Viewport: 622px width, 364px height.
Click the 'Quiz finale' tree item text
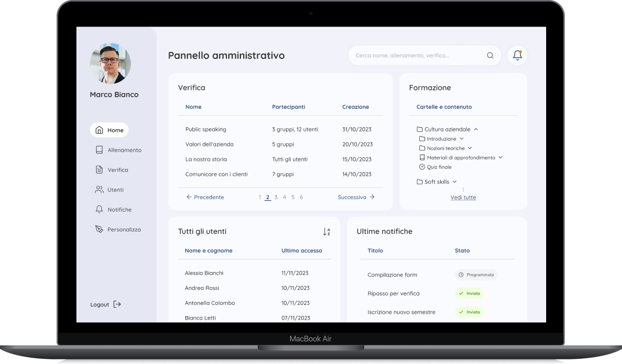439,167
